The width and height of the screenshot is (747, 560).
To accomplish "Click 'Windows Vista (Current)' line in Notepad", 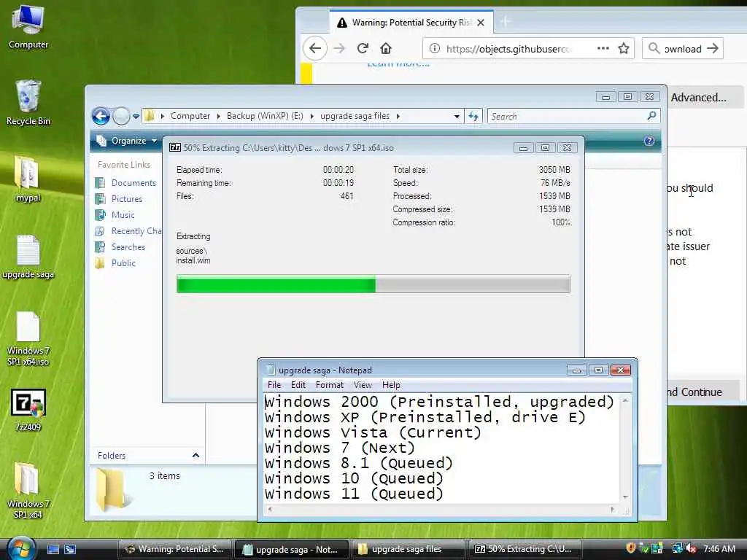I will pos(373,432).
